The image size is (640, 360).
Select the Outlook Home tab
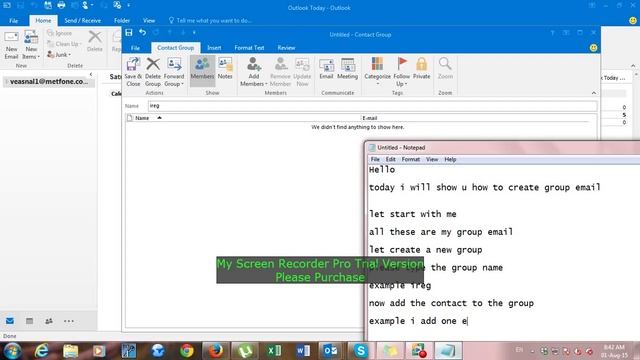tap(43, 20)
